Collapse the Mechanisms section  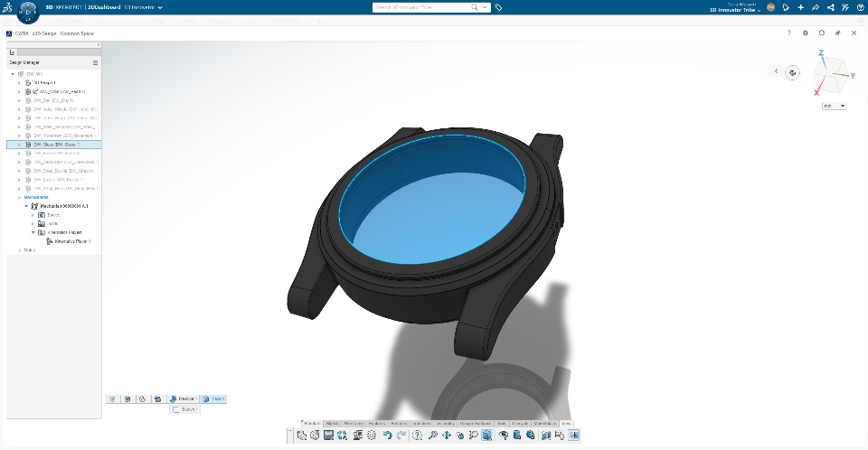(x=19, y=197)
